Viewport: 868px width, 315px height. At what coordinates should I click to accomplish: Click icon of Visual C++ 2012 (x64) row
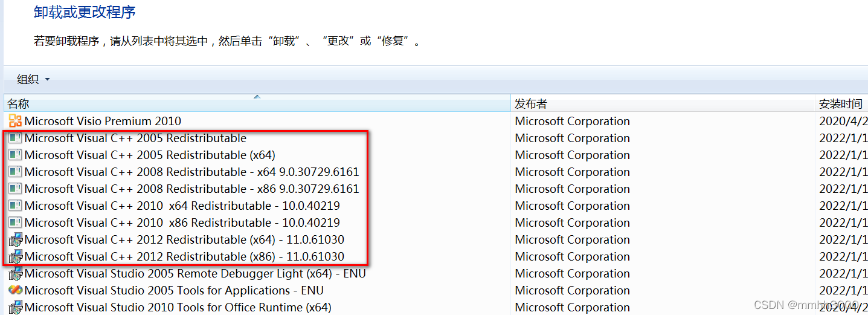pos(15,239)
